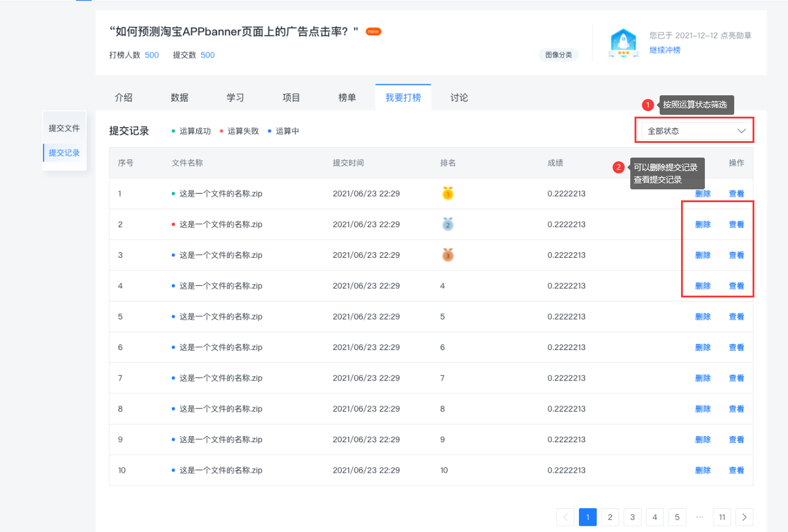Click the 运算成功 legend label
Screen dimensions: 788x532
pyautogui.click(x=195, y=131)
